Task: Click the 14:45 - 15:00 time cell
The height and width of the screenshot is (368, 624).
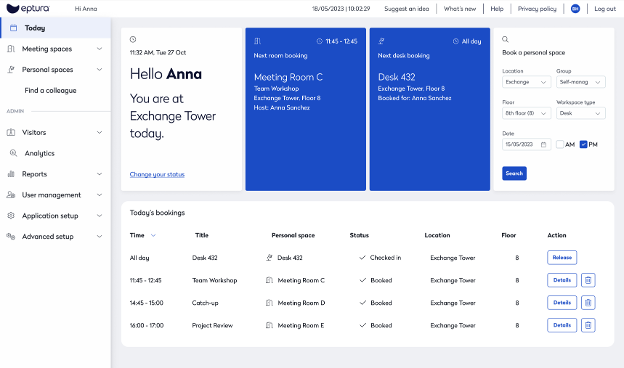Action: tap(146, 303)
